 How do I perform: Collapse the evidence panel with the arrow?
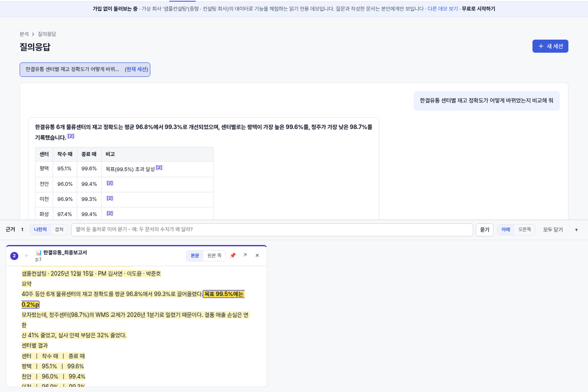pyautogui.click(x=576, y=230)
